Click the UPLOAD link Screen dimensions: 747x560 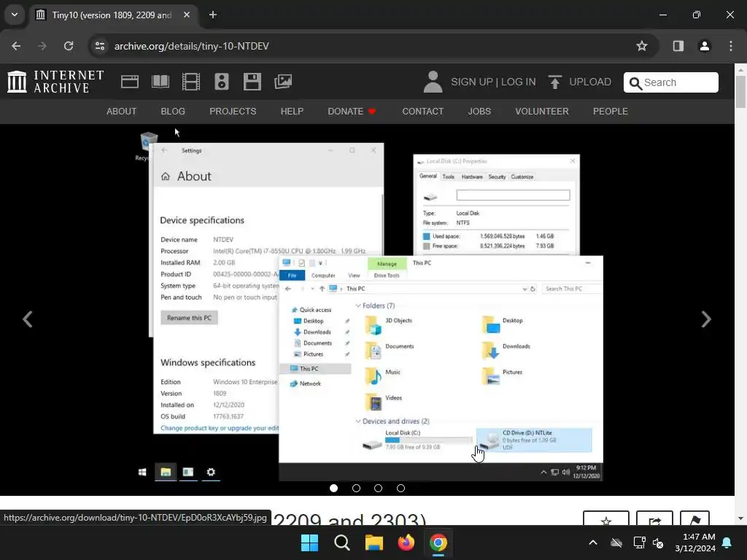click(x=590, y=82)
